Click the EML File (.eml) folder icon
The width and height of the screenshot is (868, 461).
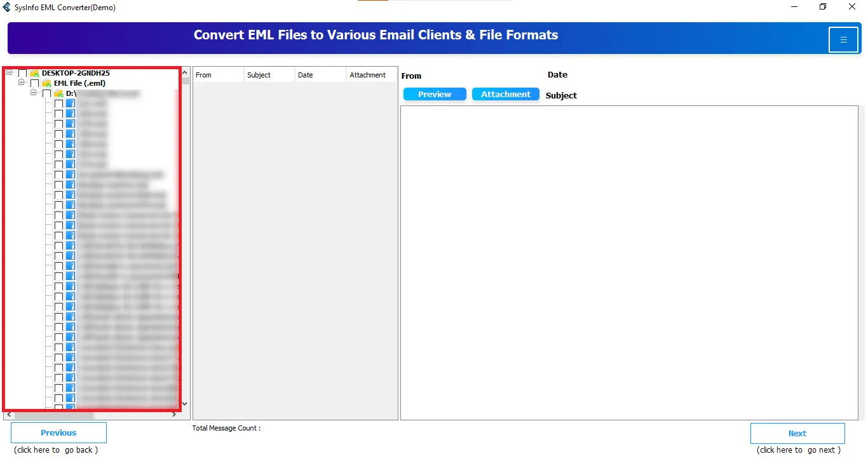pos(46,83)
